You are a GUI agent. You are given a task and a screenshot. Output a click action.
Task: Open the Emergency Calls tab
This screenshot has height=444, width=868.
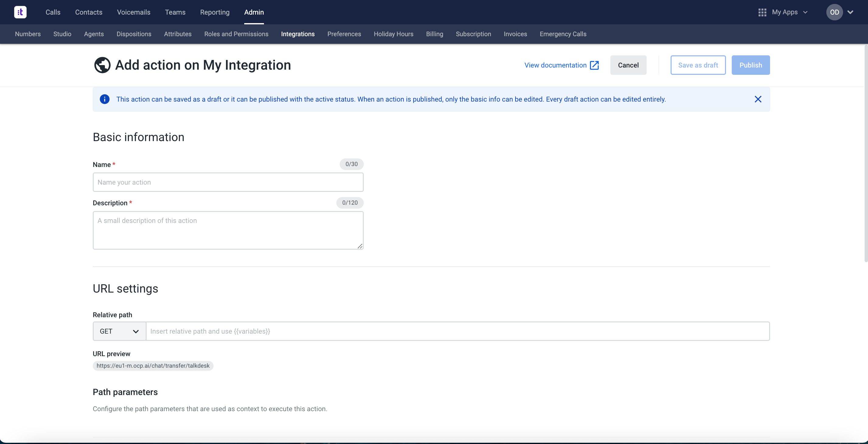pos(563,34)
